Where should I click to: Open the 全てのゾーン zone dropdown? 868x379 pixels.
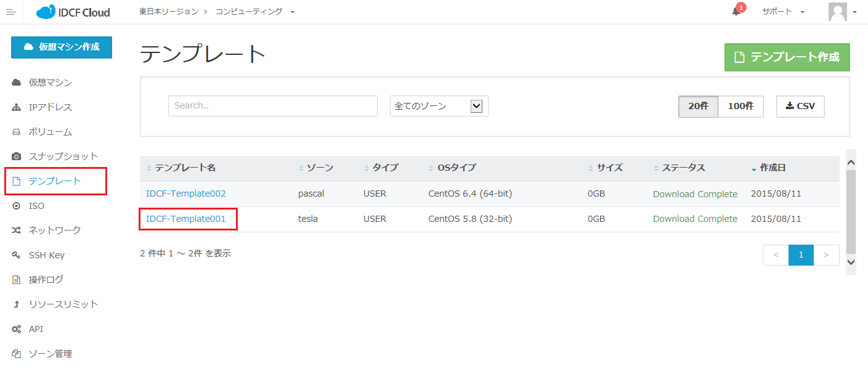tap(439, 106)
